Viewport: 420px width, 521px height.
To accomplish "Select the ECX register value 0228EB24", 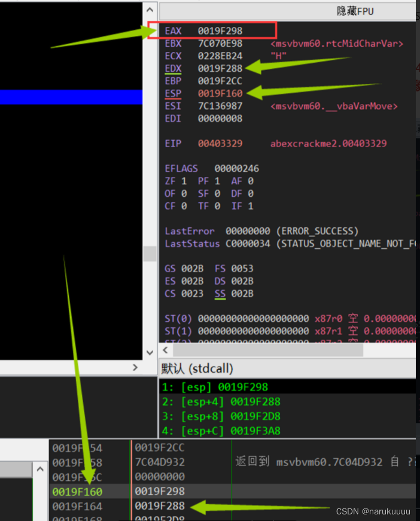I will 220,56.
